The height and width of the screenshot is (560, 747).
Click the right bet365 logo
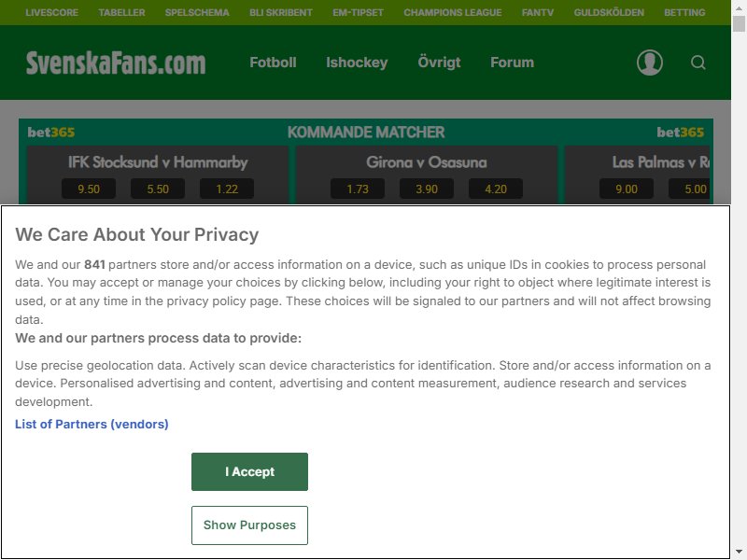[681, 133]
